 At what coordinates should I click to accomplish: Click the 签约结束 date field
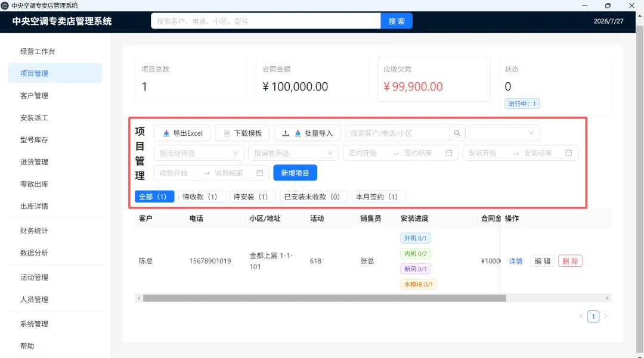click(x=421, y=153)
